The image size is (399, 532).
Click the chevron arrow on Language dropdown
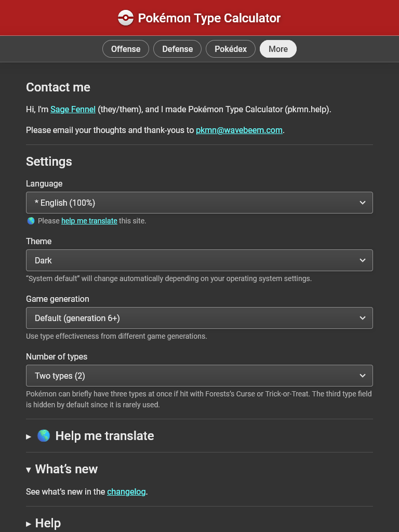(x=362, y=203)
